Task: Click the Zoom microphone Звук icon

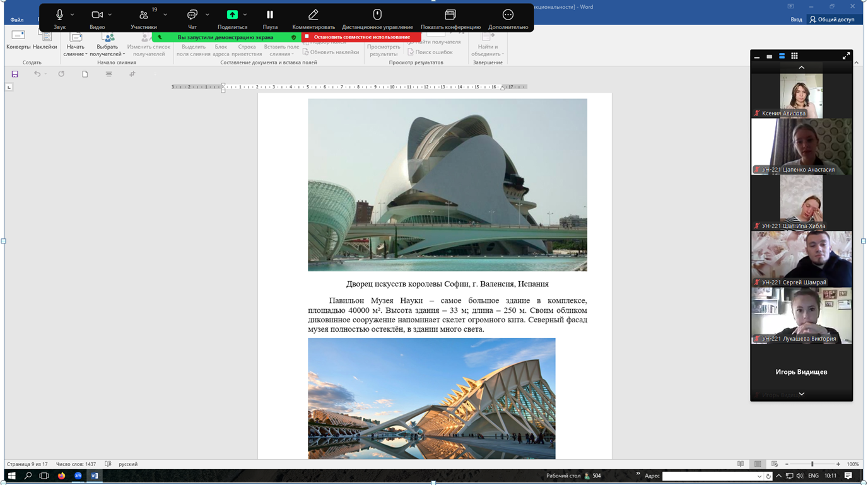Action: click(60, 15)
